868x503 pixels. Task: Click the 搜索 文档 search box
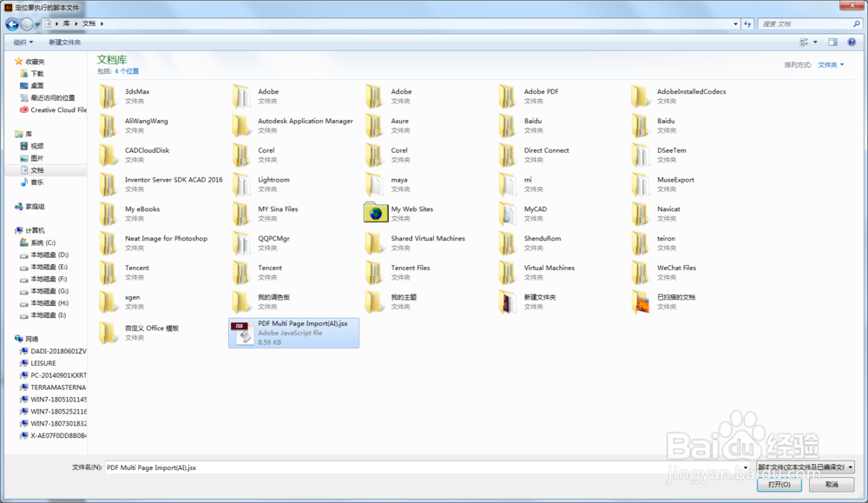coord(805,23)
